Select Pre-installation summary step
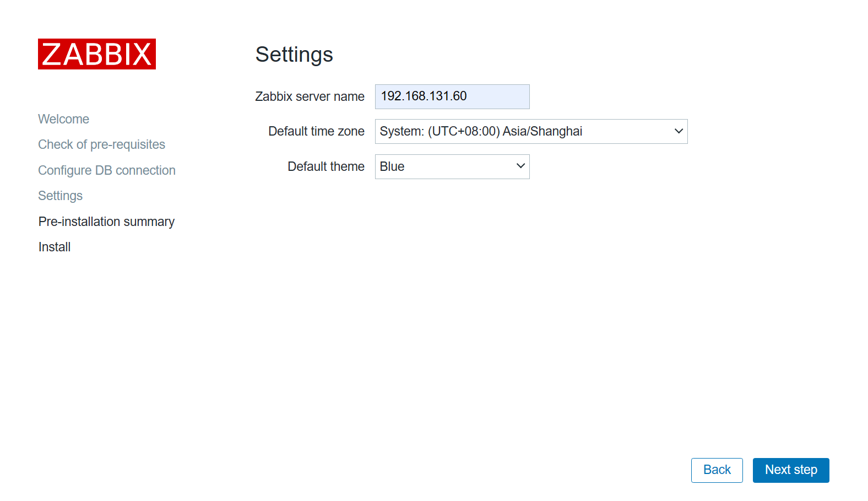The height and width of the screenshot is (501, 868). pos(106,222)
